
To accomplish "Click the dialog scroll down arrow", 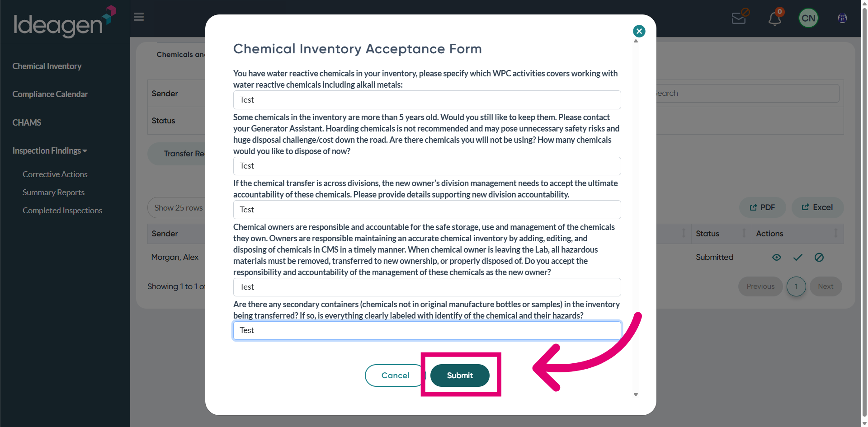I will (x=636, y=395).
